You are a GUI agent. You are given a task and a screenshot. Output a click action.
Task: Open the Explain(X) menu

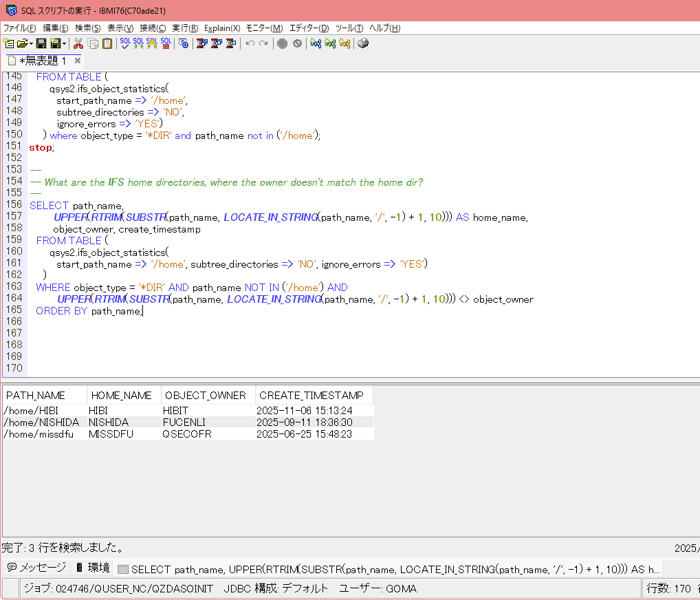pyautogui.click(x=222, y=28)
